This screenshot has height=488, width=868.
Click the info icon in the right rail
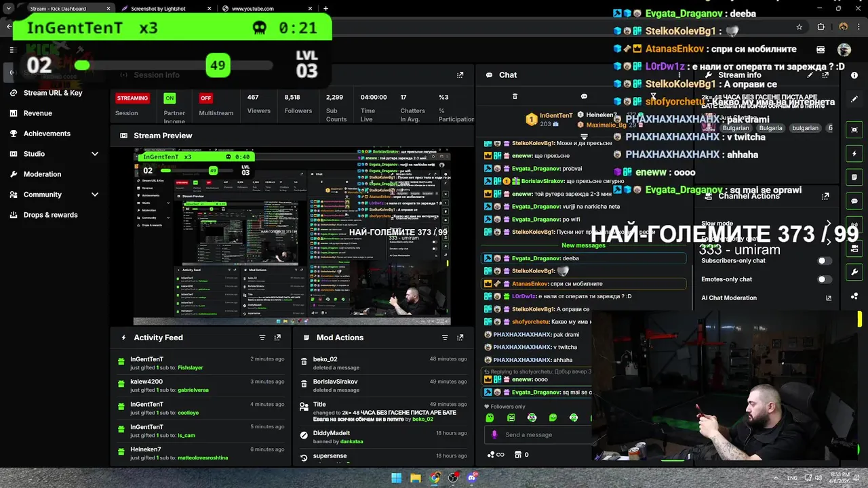coord(854,75)
